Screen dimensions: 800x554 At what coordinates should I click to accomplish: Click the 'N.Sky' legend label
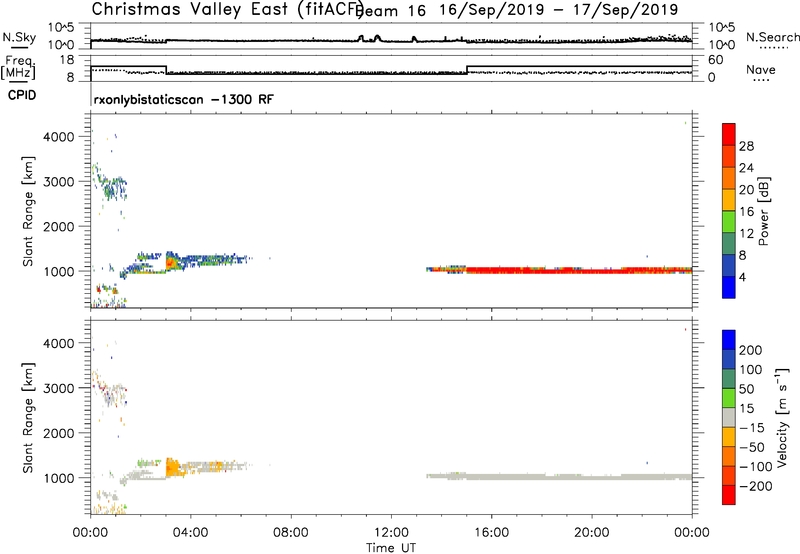19,37
